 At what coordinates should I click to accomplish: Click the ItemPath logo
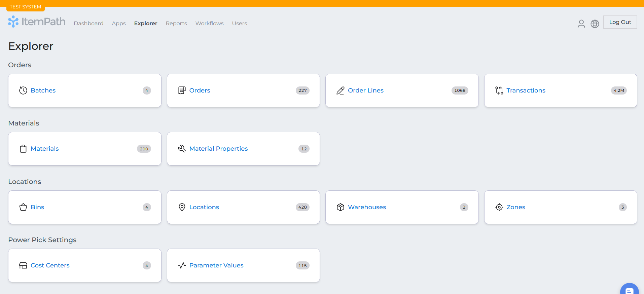[37, 22]
